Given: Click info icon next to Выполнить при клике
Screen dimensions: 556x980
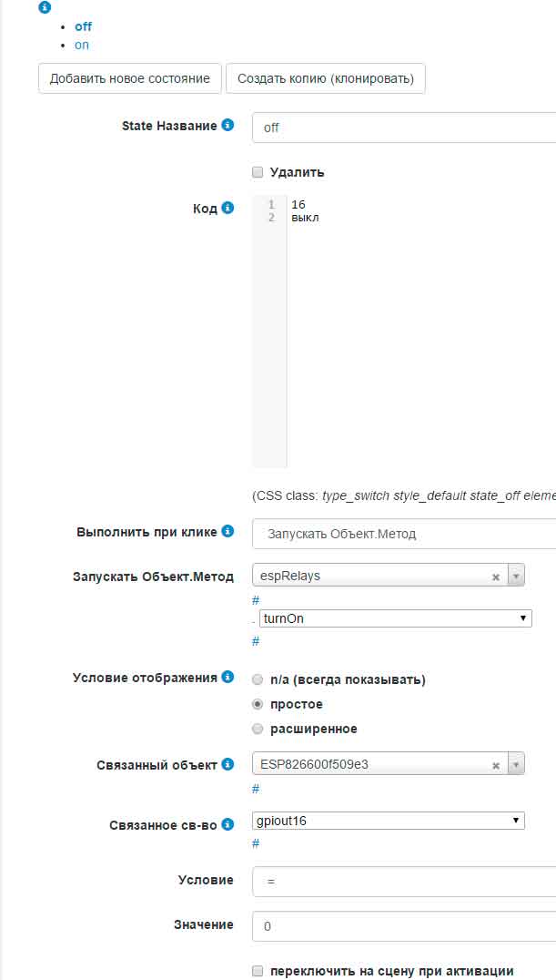Looking at the screenshot, I should (227, 531).
